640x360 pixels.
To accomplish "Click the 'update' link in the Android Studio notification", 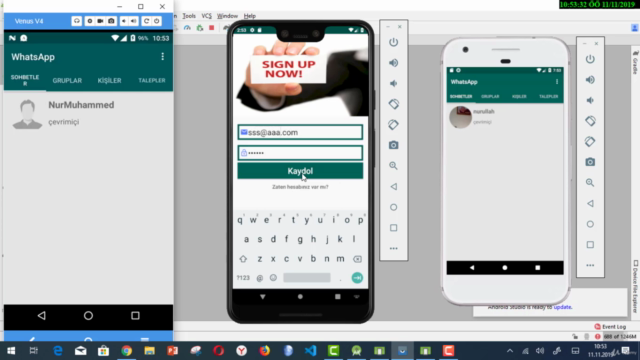I will click(562, 307).
